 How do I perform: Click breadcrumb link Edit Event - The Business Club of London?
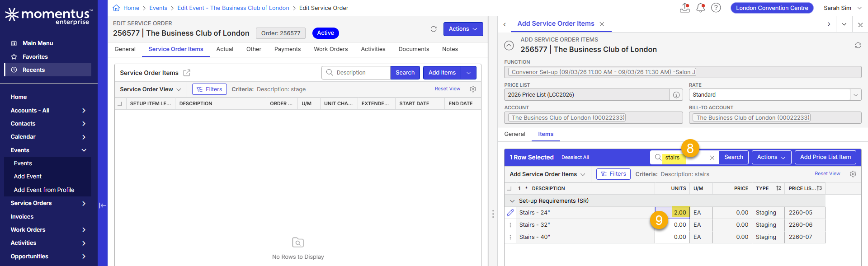[x=233, y=8]
